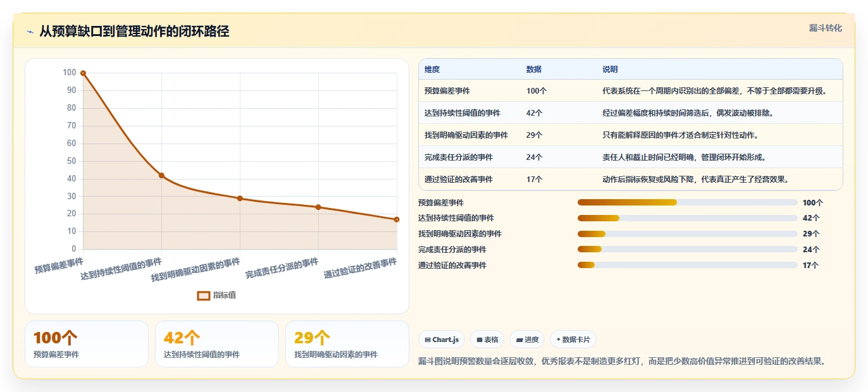This screenshot has width=868, height=392.
Task: Click the x-axis label 找到明确驱动因素的事件 on the chart
Action: (195, 270)
